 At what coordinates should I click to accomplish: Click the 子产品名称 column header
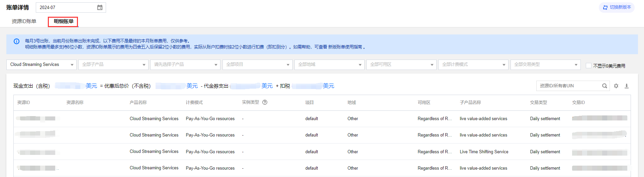(x=470, y=102)
